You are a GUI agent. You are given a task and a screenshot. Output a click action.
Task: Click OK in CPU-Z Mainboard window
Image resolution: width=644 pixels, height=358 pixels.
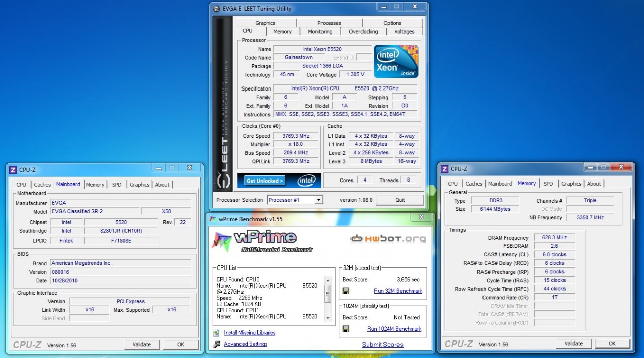click(x=181, y=345)
